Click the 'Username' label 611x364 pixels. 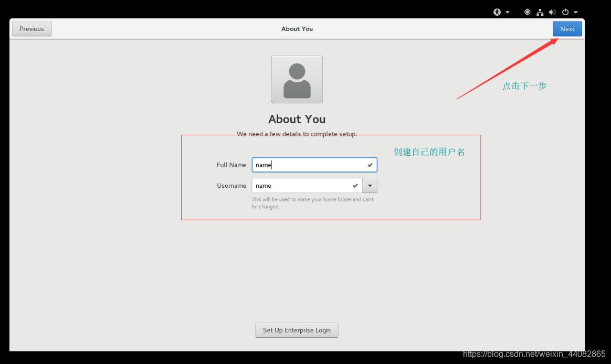(231, 186)
